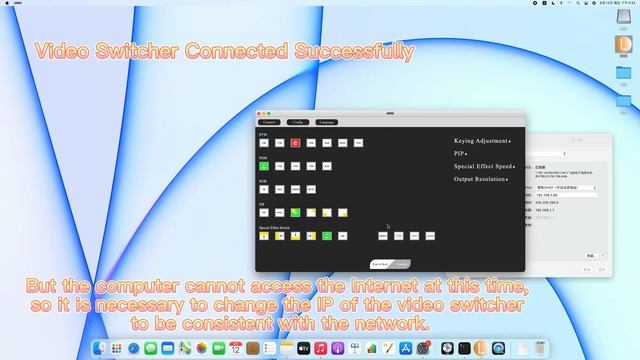Click the Connect button in switcher toolbar

[x=269, y=122]
